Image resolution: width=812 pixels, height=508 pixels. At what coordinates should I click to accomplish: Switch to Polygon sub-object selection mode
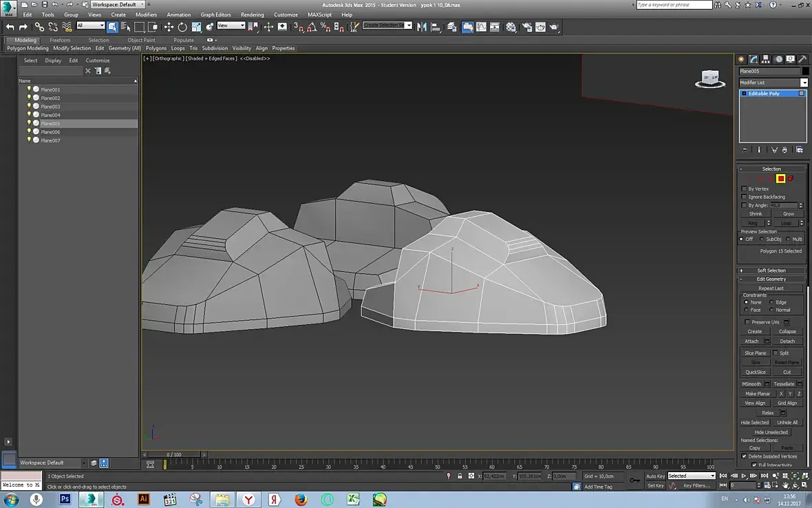[x=780, y=179]
